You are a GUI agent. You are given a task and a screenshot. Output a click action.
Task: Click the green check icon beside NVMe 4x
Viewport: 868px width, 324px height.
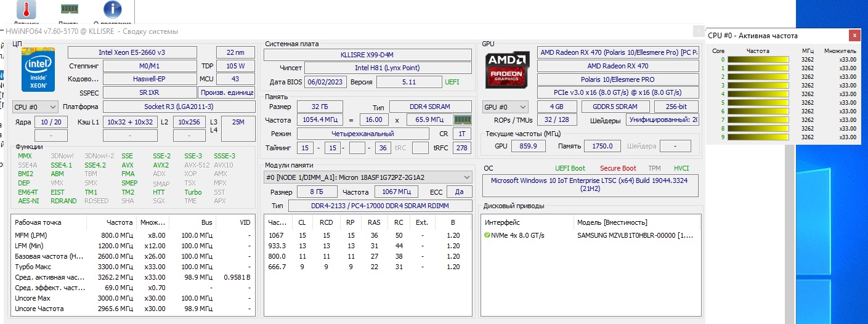click(x=487, y=235)
